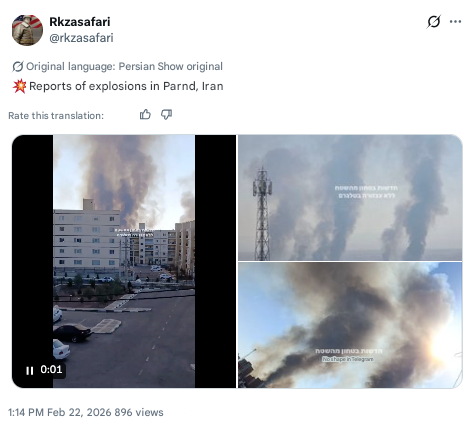This screenshot has width=476, height=426.
Task: Click the explosion emoji in the post
Action: click(19, 86)
